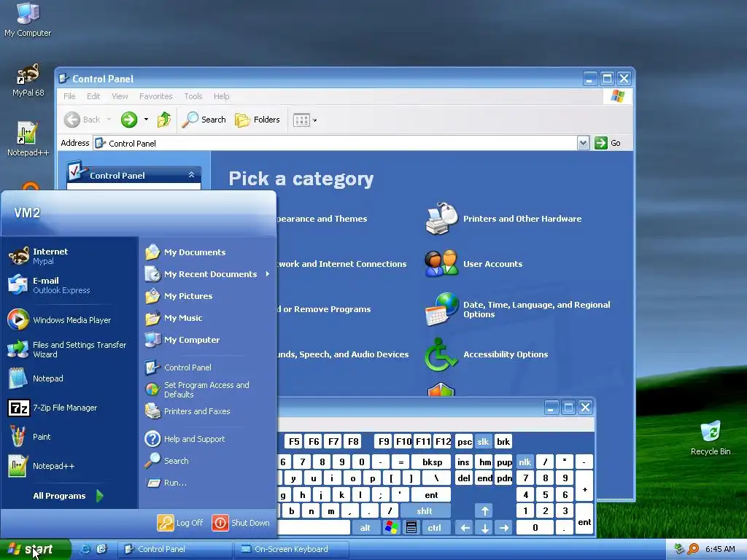
Task: Expand All Programs list
Action: pyautogui.click(x=68, y=496)
